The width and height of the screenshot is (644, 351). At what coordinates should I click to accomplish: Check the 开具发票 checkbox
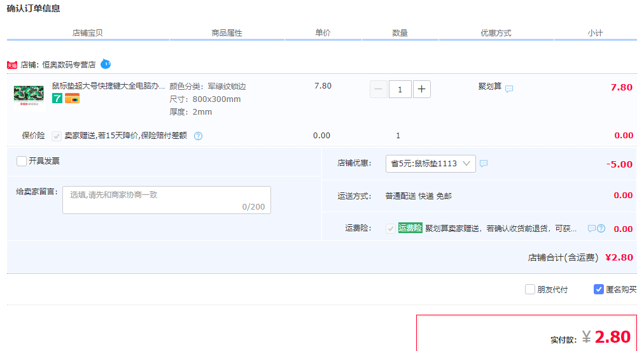(22, 161)
